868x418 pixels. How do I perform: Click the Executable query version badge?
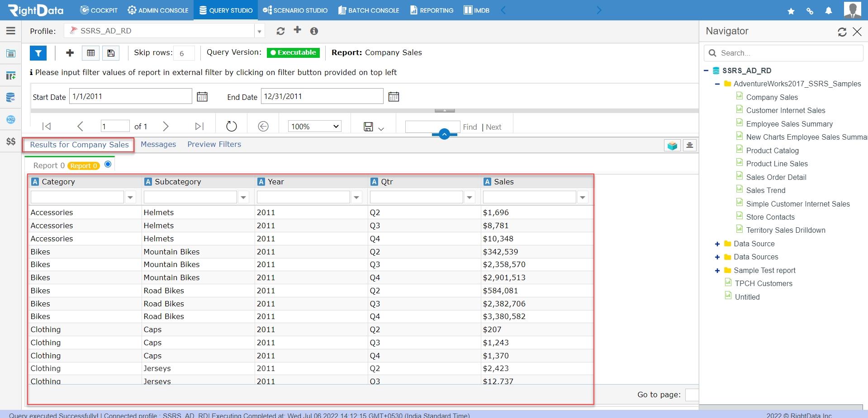[293, 53]
